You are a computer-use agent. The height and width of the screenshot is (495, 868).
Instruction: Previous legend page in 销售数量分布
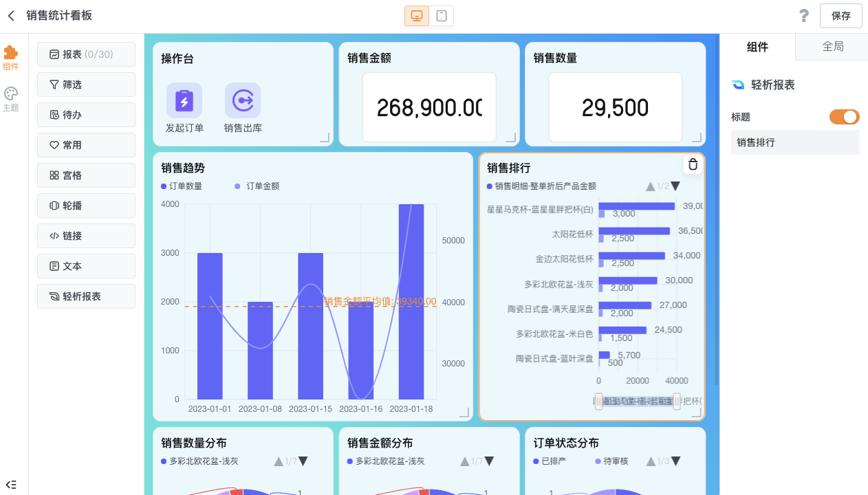click(278, 461)
